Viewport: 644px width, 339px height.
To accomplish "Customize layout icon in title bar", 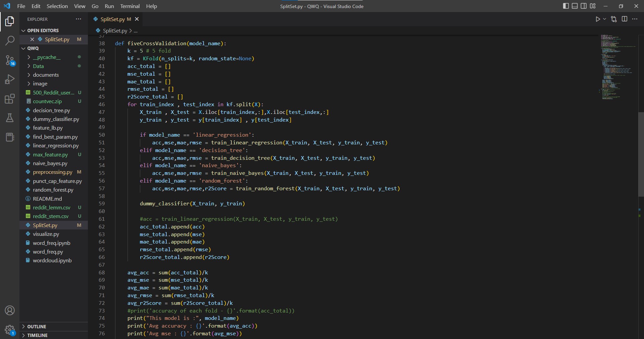I will [593, 6].
